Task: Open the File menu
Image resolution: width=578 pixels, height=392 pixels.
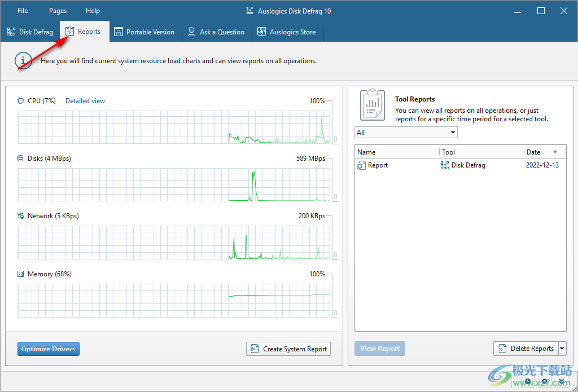Action: [x=23, y=11]
